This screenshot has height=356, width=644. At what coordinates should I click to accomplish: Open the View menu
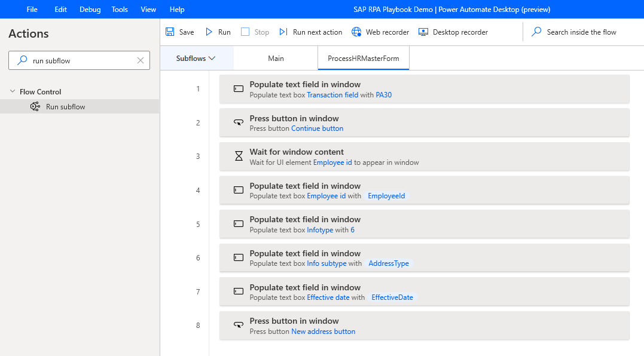click(148, 9)
